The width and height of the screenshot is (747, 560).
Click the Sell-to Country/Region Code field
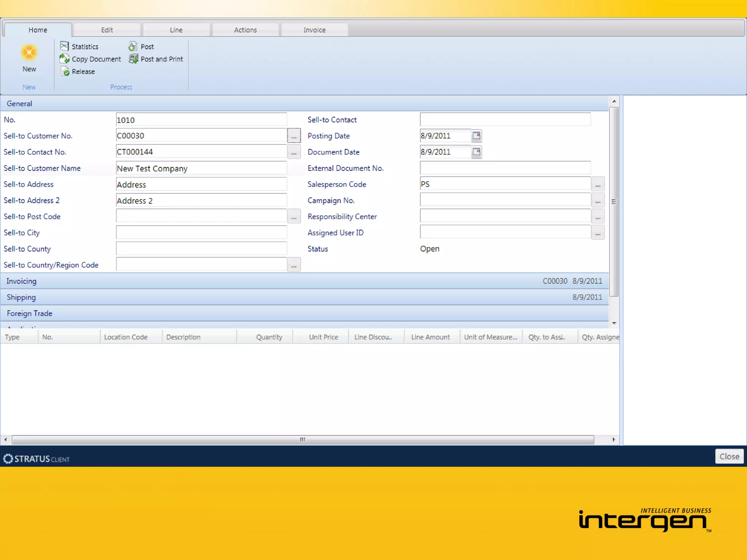point(201,265)
